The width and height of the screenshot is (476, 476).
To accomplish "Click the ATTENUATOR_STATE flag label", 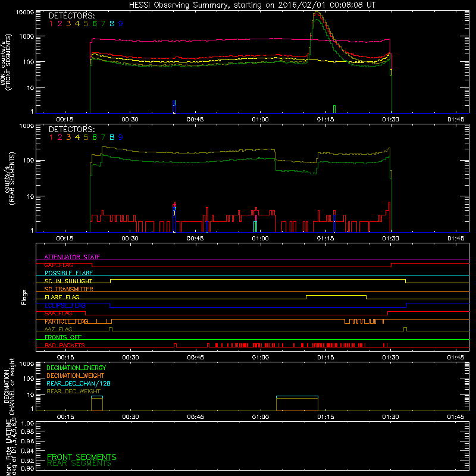I will pos(72,257).
